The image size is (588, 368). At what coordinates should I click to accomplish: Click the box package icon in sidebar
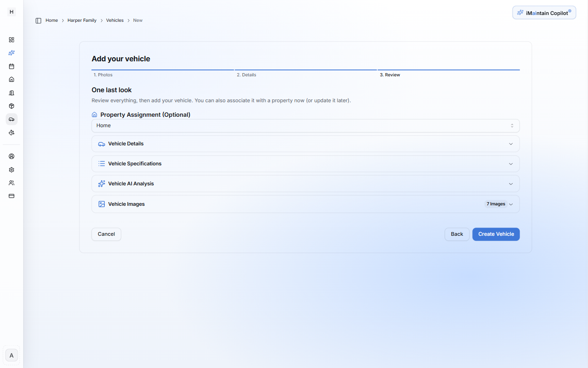click(x=12, y=106)
